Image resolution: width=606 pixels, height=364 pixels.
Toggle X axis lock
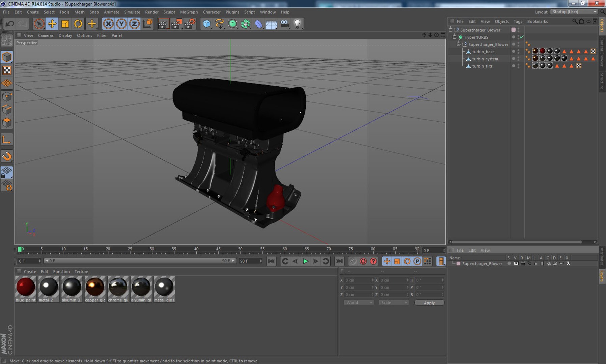pyautogui.click(x=108, y=24)
